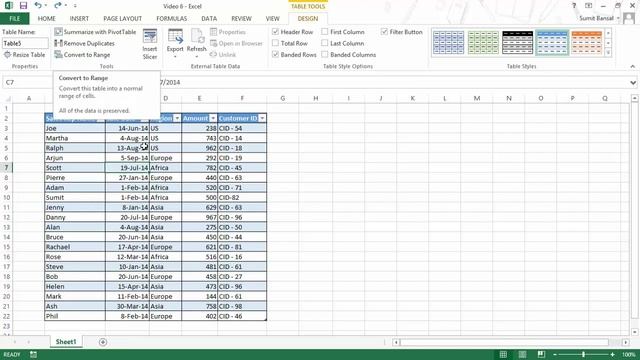Switch to the DATA tab
This screenshot has height=360, width=640.
click(x=209, y=19)
